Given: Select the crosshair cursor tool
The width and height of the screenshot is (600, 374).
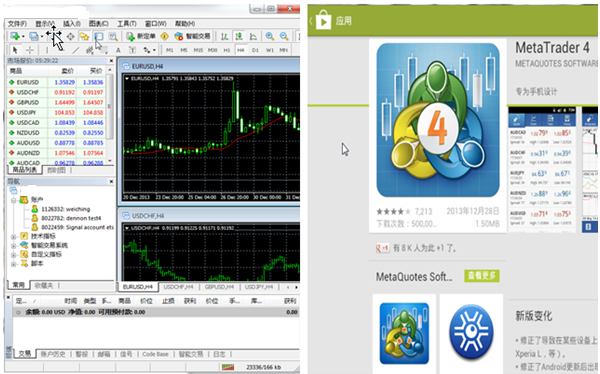Looking at the screenshot, I should (x=29, y=50).
